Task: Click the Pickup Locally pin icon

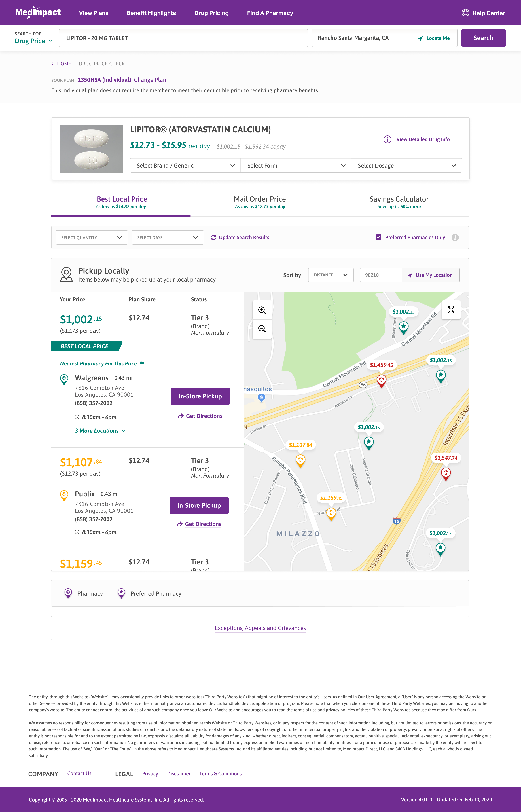Action: [x=66, y=274]
